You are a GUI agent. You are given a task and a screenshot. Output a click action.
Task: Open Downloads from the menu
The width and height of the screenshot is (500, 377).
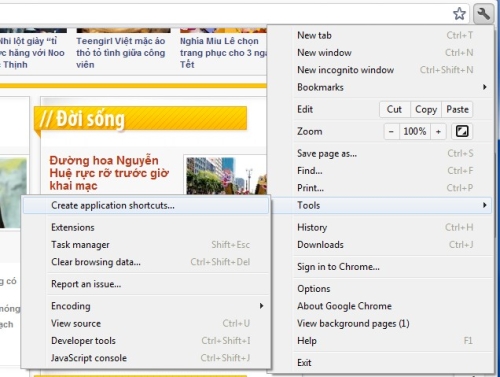click(x=392, y=245)
